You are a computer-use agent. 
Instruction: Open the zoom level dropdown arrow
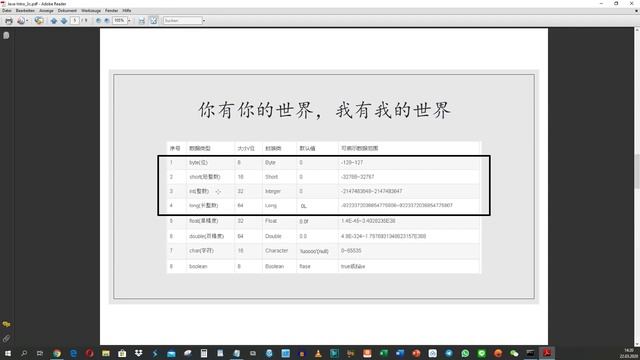129,20
